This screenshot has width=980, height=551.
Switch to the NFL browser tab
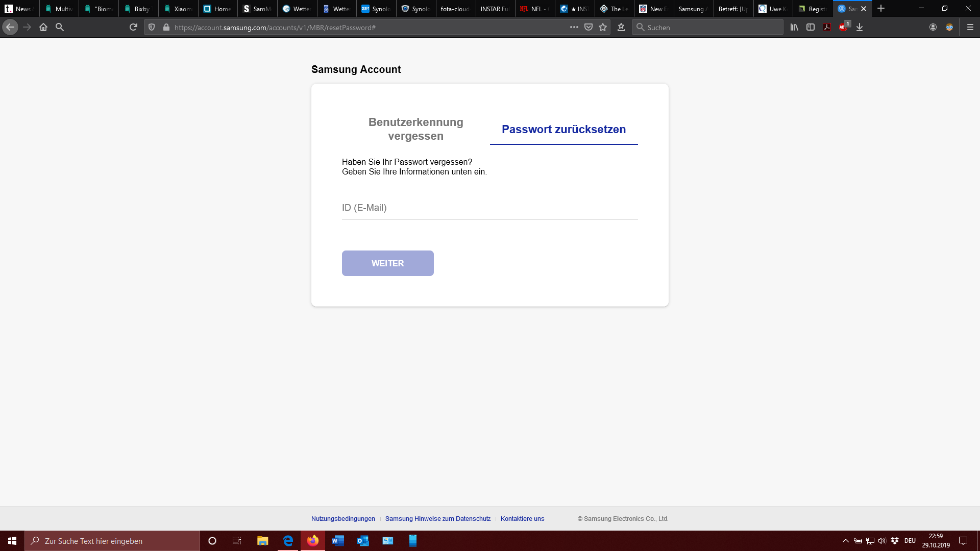click(535, 9)
